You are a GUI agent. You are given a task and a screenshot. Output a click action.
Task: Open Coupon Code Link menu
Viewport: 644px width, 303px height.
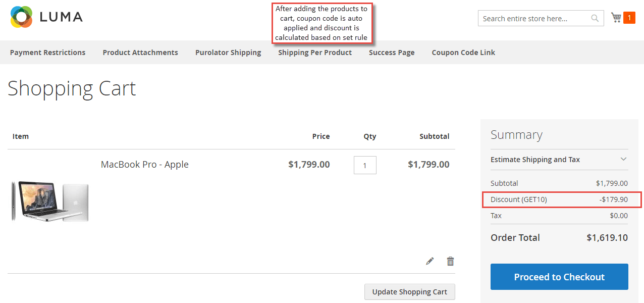click(x=463, y=53)
